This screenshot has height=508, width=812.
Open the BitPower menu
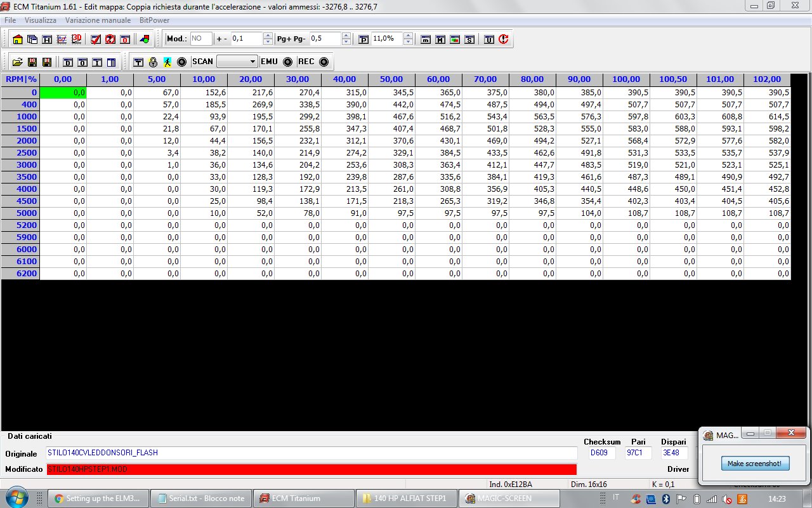154,20
